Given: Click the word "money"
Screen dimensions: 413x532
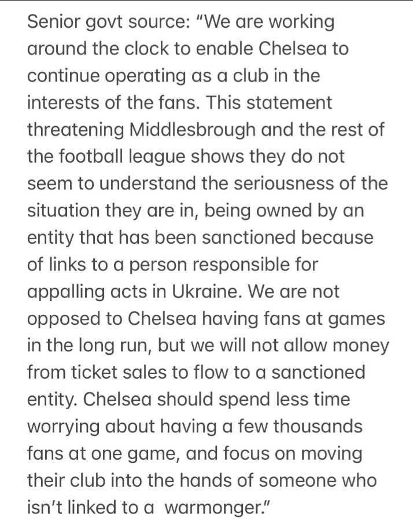Looking at the screenshot, I should pyautogui.click(x=361, y=346).
